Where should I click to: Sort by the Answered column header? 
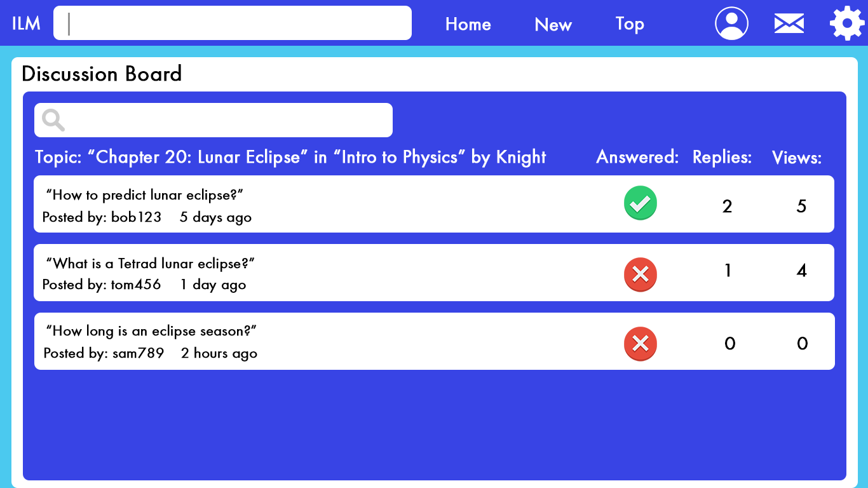click(x=637, y=157)
